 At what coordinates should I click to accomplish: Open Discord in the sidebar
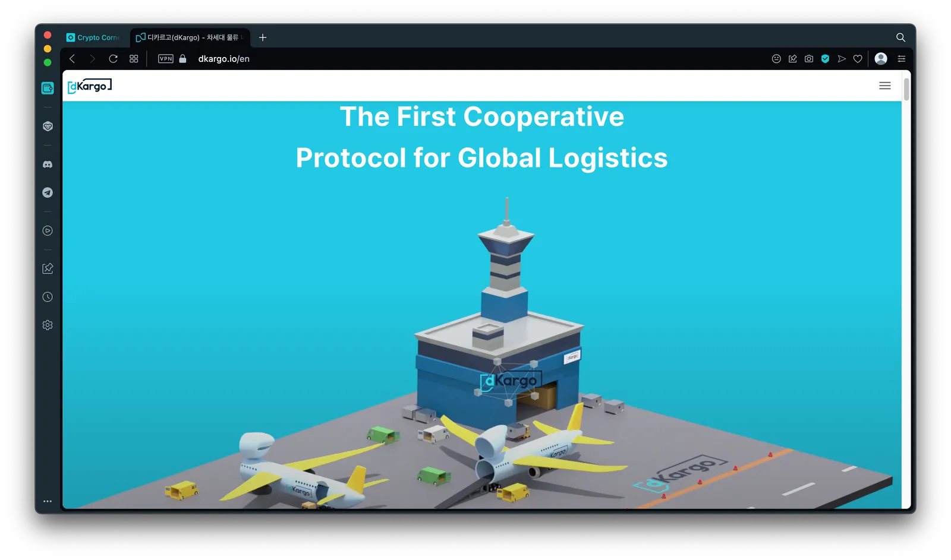[x=48, y=164]
